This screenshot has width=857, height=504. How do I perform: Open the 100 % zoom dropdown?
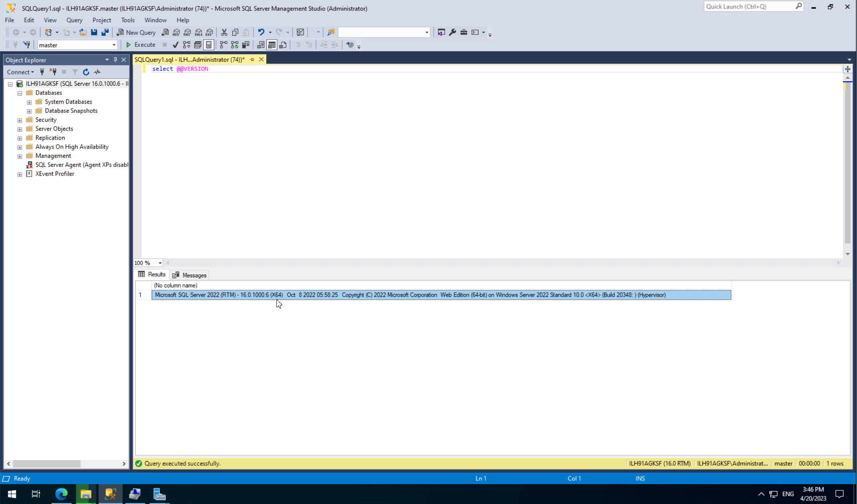tap(160, 263)
